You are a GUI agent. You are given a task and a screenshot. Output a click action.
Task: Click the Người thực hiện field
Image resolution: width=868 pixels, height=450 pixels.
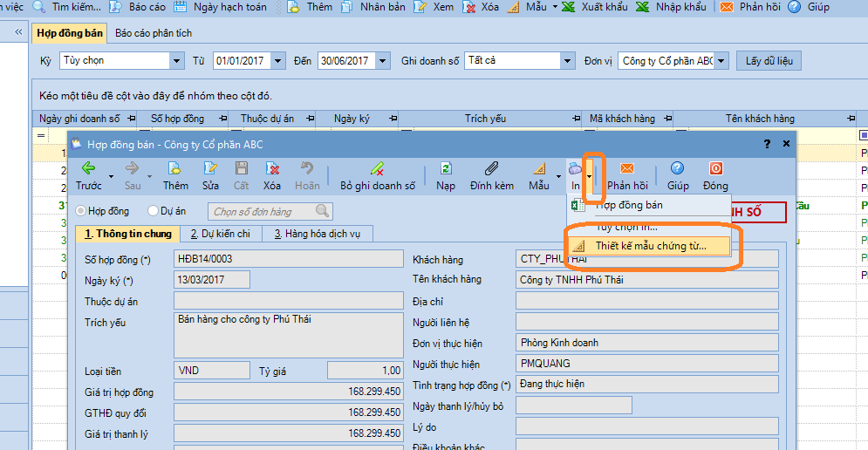coord(647,363)
